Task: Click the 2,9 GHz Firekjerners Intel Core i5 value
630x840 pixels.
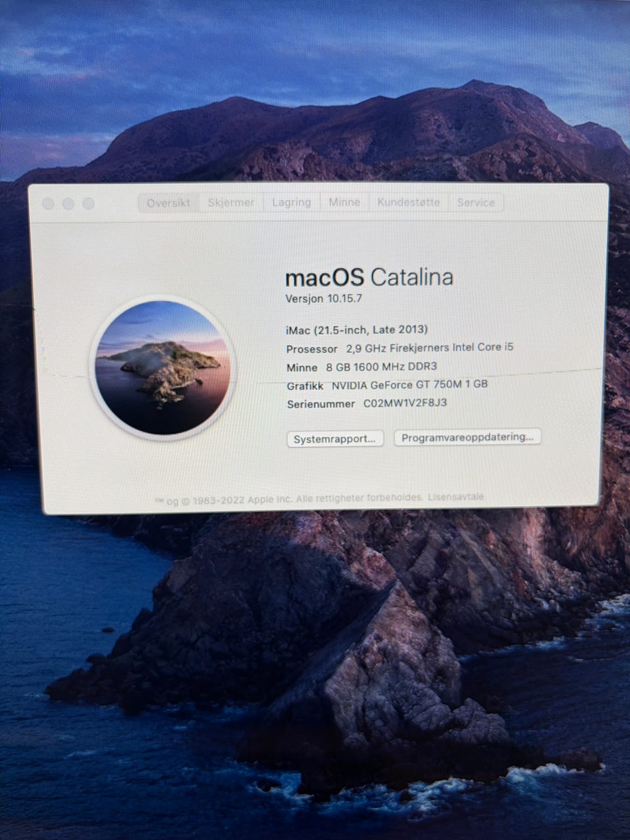Action: (430, 348)
